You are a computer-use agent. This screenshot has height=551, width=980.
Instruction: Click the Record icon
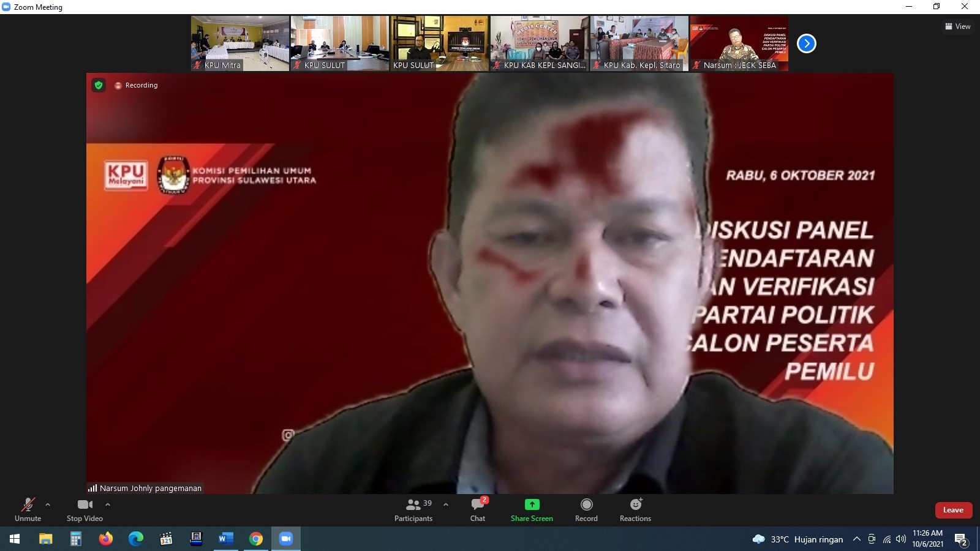tap(586, 509)
